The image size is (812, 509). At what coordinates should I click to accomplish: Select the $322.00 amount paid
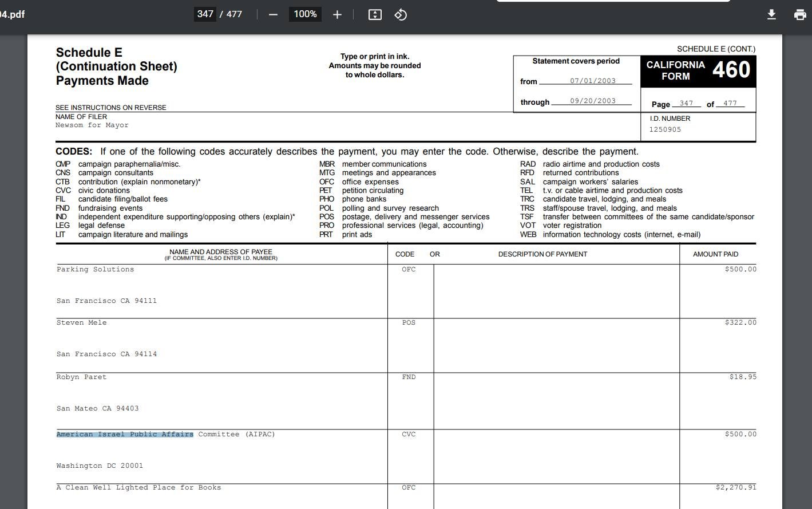click(x=740, y=323)
